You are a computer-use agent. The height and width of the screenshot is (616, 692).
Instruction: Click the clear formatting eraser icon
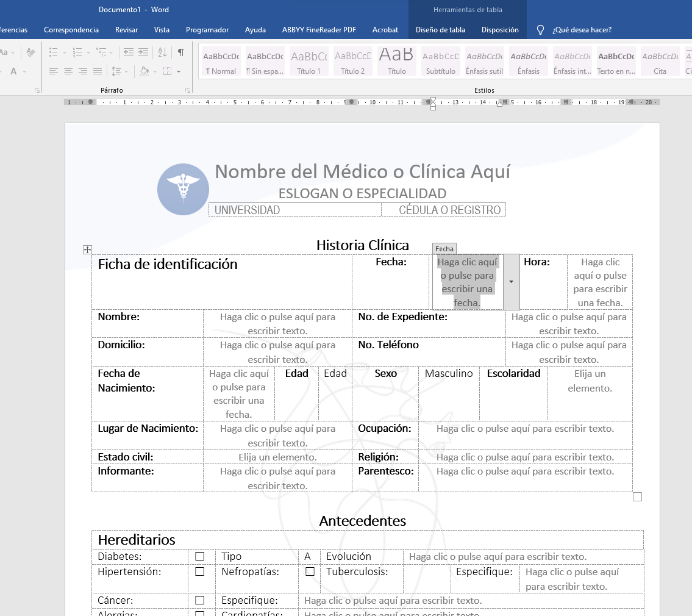point(31,52)
